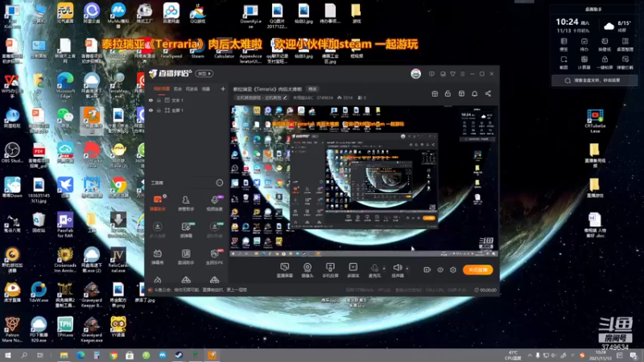Image resolution: width=644 pixels, height=362 pixels.
Task: Open the hamburger menu in title bar
Action: pyautogui.click(x=462, y=74)
